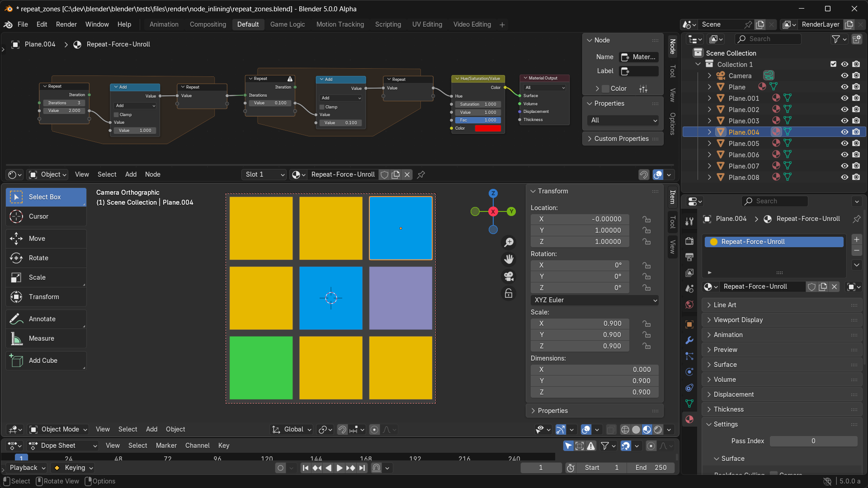Toggle the Clamp checkbox on first Add node
Image resolution: width=868 pixels, height=488 pixels.
pyautogui.click(x=116, y=115)
